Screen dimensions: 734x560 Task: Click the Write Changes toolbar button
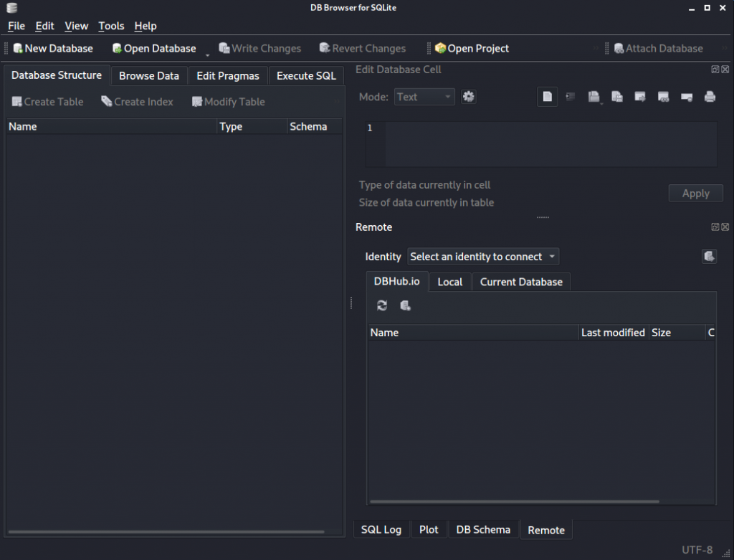click(259, 48)
